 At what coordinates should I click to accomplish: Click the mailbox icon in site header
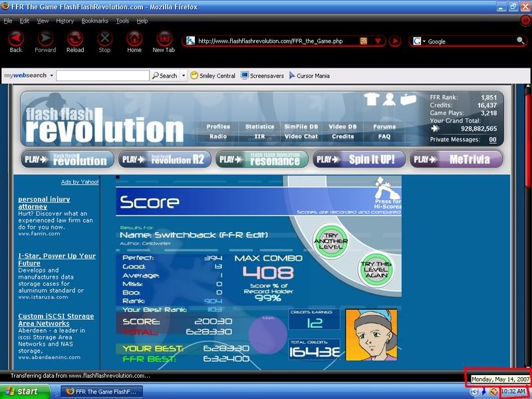408,99
